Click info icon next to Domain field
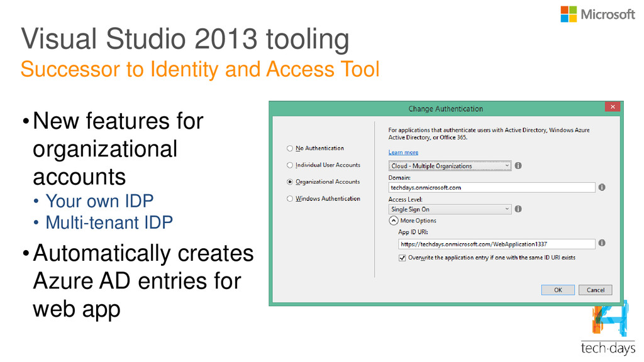This screenshot has height=362, width=644. click(x=602, y=187)
